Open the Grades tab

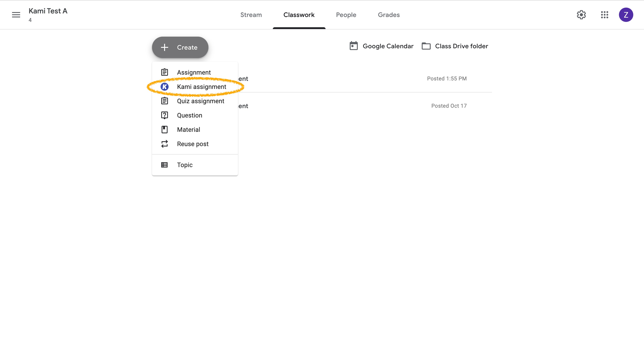[x=389, y=15]
